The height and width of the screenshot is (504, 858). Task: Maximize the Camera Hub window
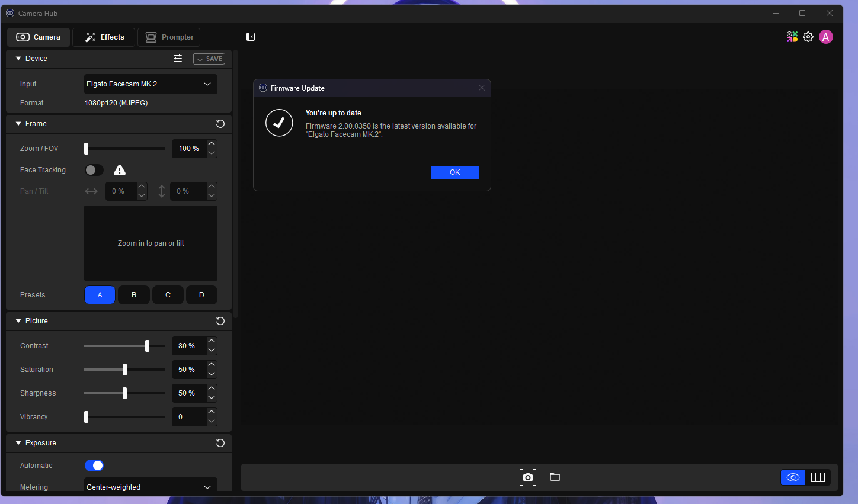click(802, 13)
